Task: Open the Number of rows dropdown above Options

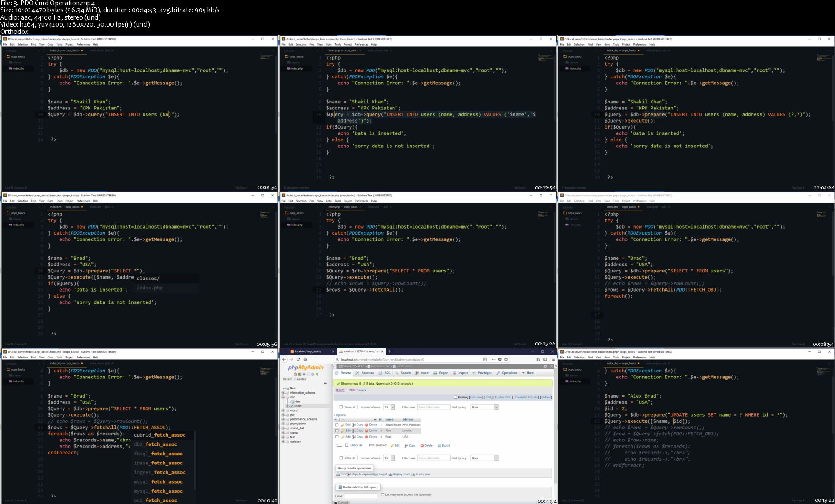Action: click(389, 407)
